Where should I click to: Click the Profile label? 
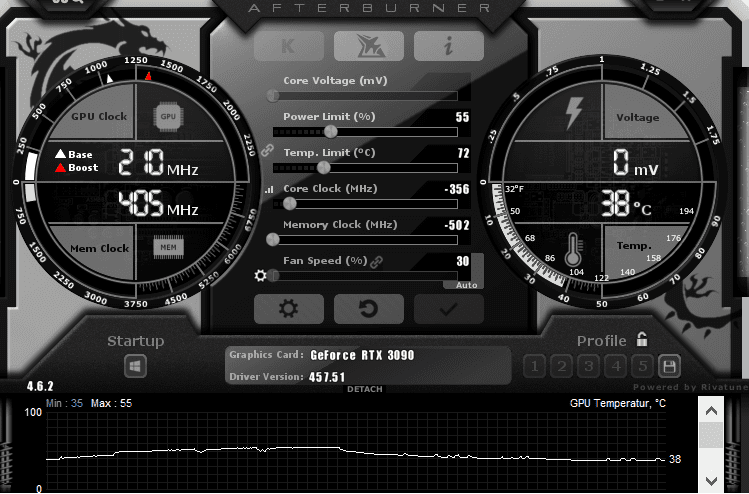(601, 341)
